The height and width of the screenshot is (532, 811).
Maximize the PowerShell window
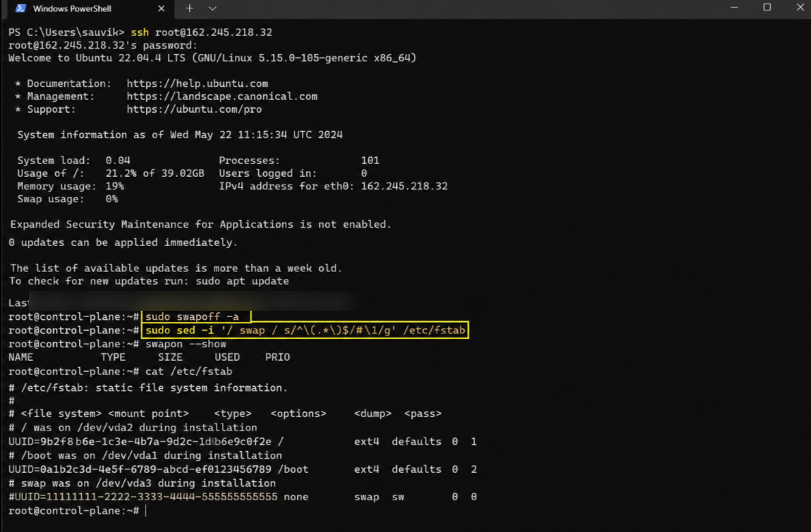[x=767, y=7]
